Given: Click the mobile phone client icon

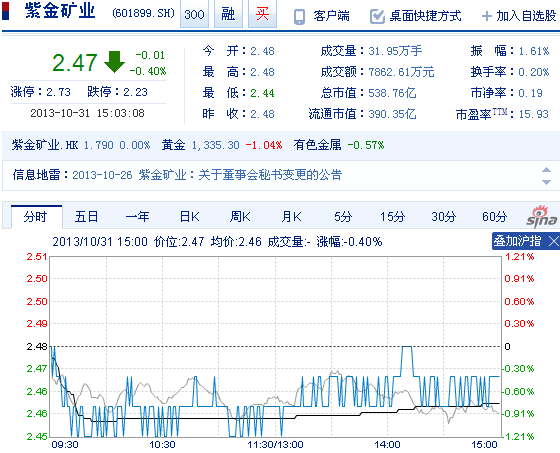Looking at the screenshot, I should click(299, 16).
